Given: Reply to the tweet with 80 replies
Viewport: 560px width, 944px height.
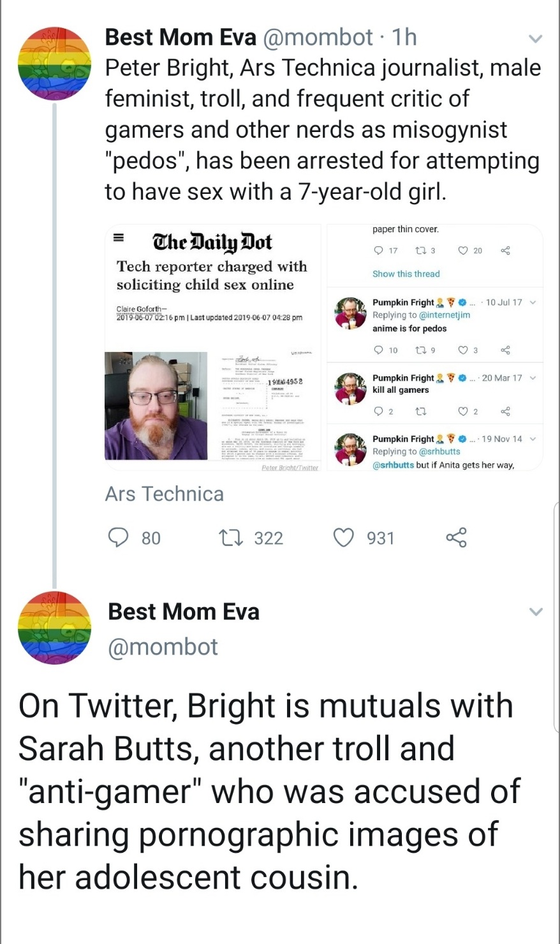Looking at the screenshot, I should point(117,538).
